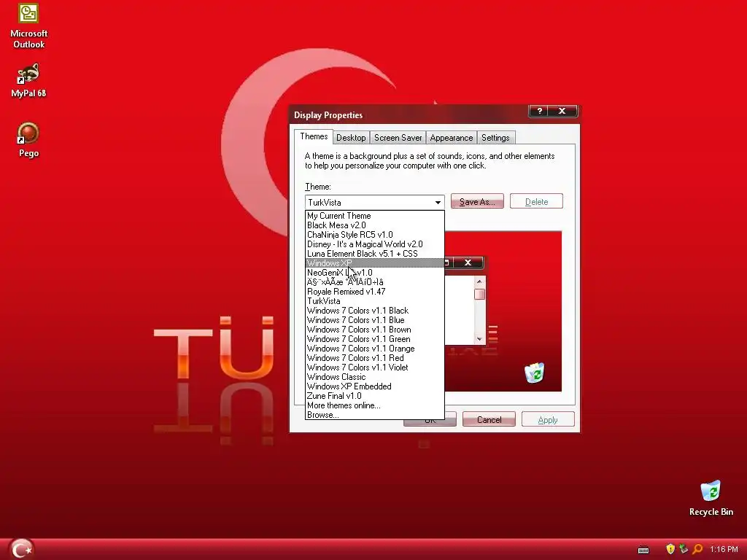Viewport: 747px width, 560px height.
Task: Select the Recycle Bin desktop icon
Action: point(711,498)
